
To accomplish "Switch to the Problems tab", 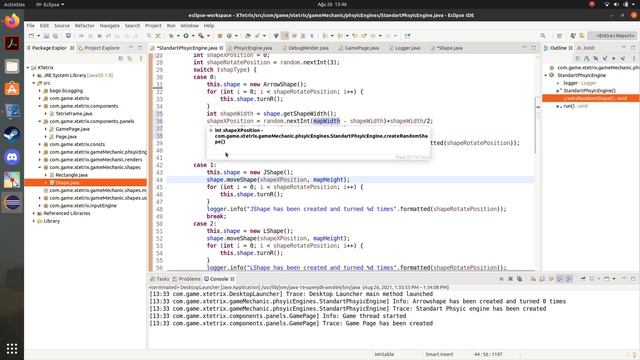I will 186,279.
